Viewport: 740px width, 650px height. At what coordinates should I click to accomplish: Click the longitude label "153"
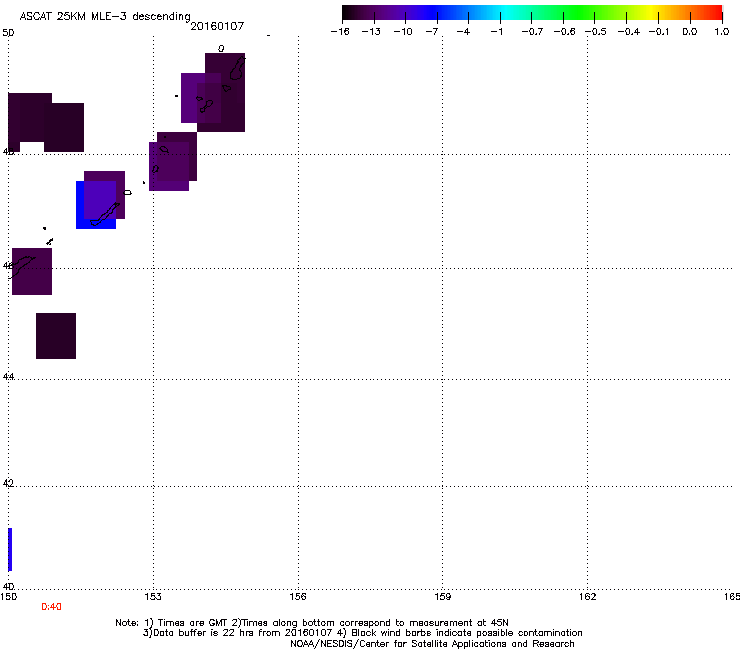tap(153, 597)
